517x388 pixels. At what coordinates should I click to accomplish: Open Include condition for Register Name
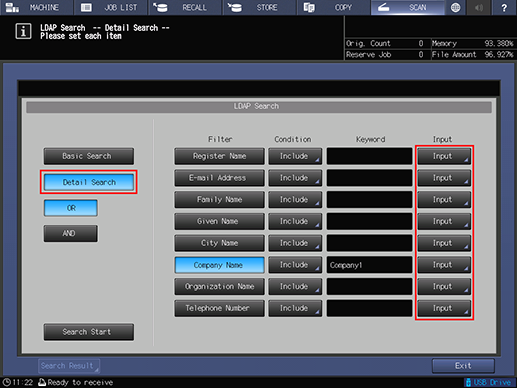tap(295, 156)
